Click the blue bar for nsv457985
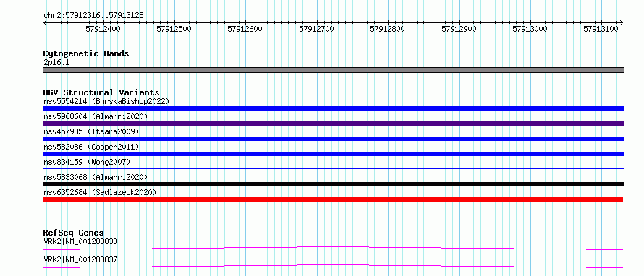This screenshot has height=276, width=644. [333, 139]
